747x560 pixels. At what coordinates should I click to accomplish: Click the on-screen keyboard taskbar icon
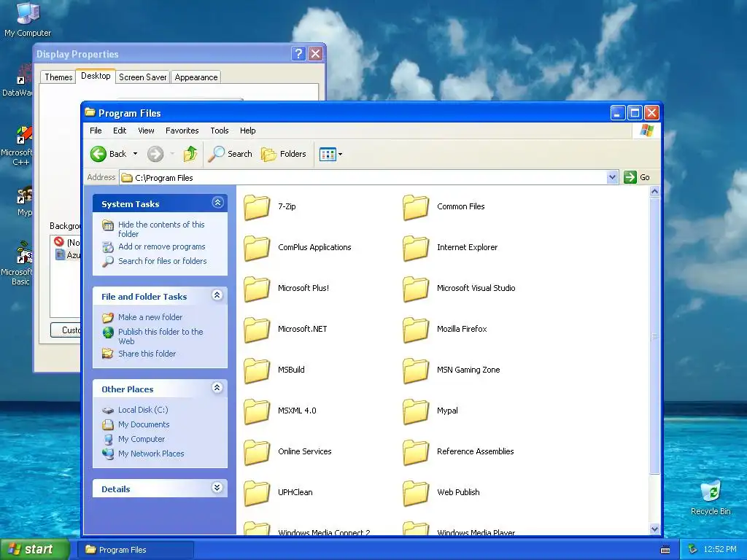tap(665, 550)
